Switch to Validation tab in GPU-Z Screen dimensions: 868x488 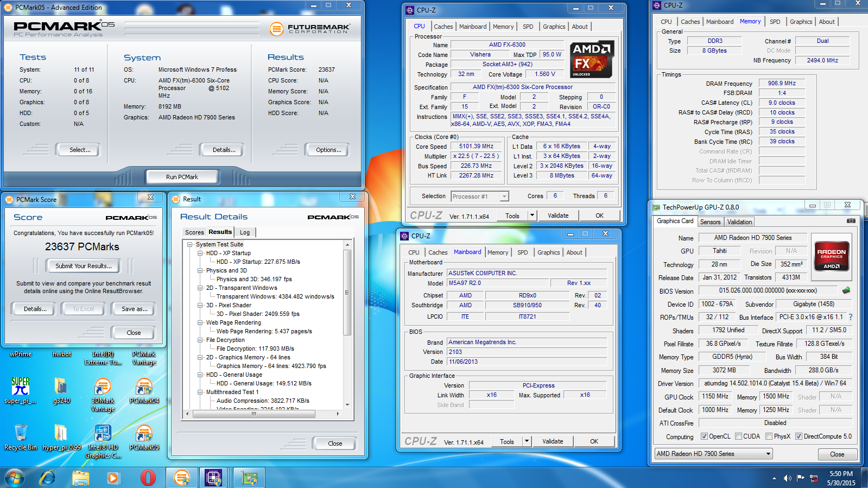(739, 222)
